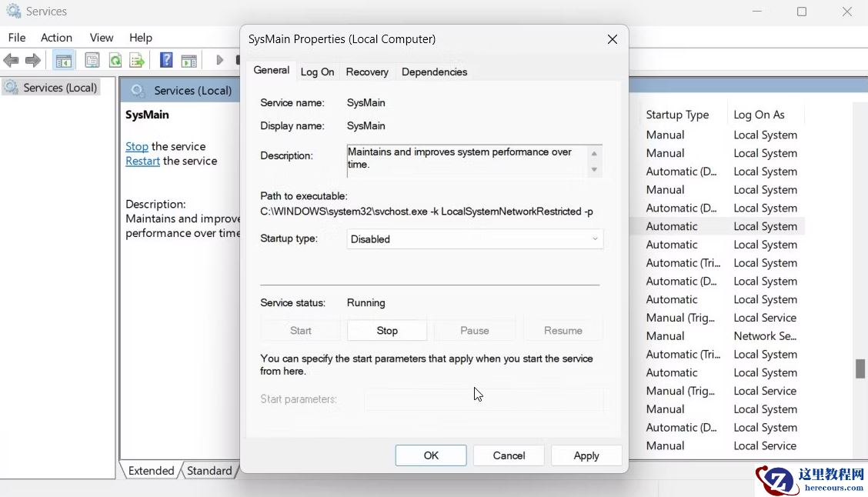The height and width of the screenshot is (497, 868).
Task: Switch to the Recovery tab
Action: [x=367, y=72]
